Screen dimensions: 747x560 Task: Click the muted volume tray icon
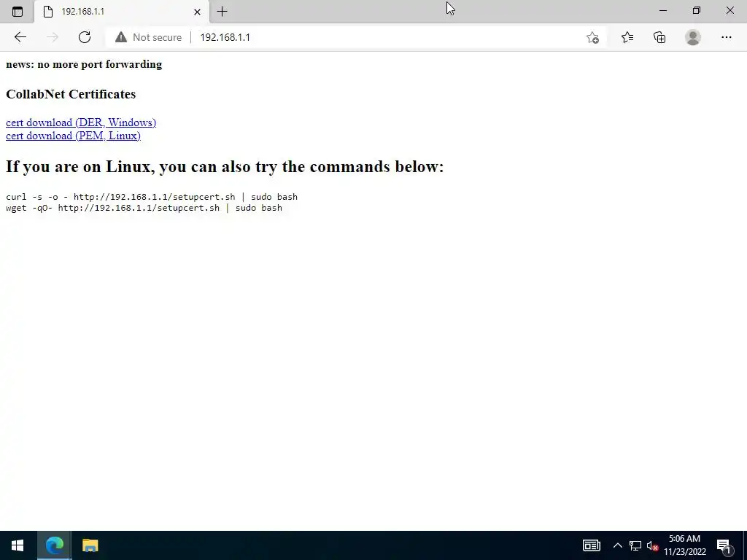point(653,545)
